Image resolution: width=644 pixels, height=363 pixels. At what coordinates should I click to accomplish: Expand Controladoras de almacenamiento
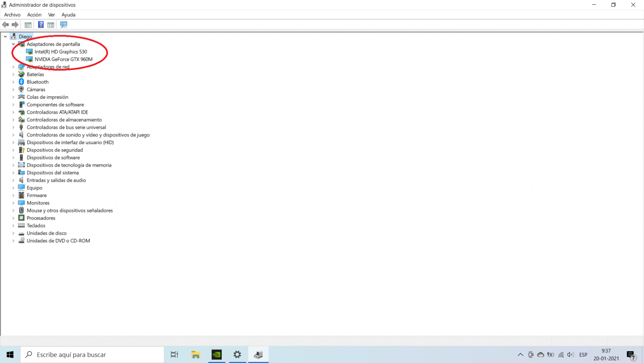click(x=13, y=120)
